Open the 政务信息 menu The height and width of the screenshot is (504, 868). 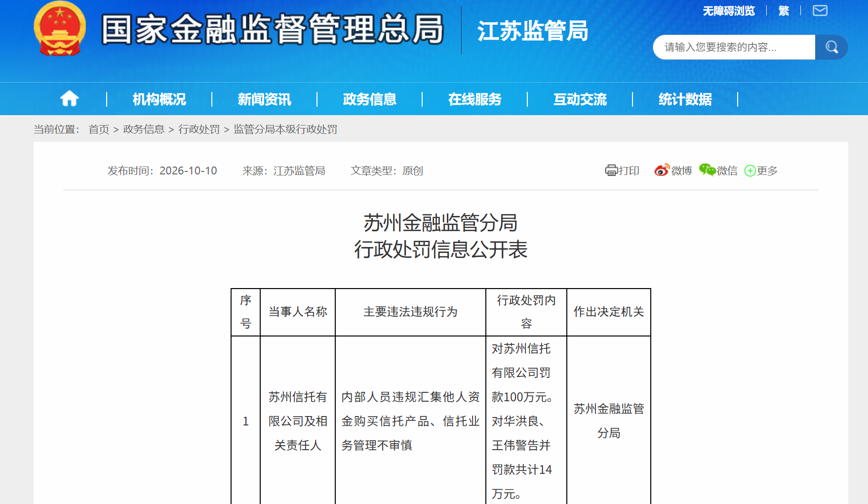pyautogui.click(x=369, y=99)
